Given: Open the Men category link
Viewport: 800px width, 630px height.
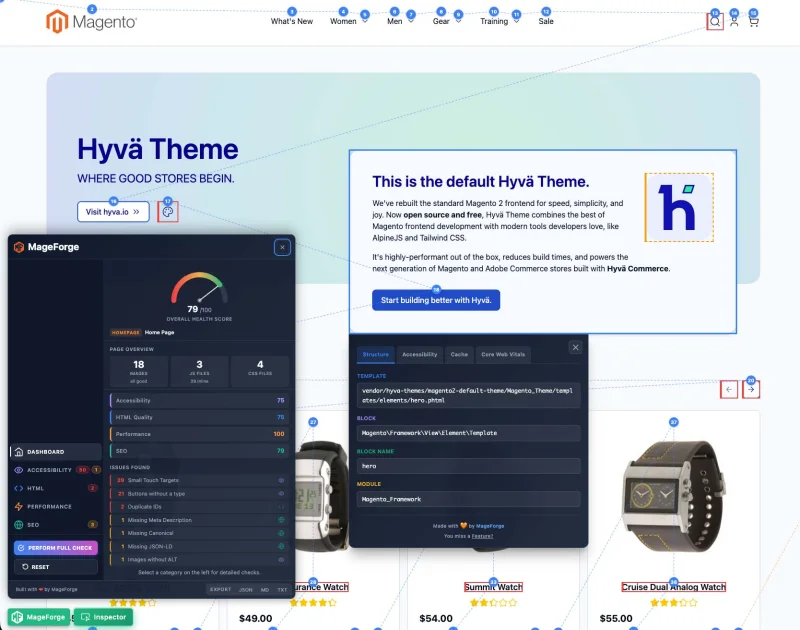Looking at the screenshot, I should click(x=394, y=21).
